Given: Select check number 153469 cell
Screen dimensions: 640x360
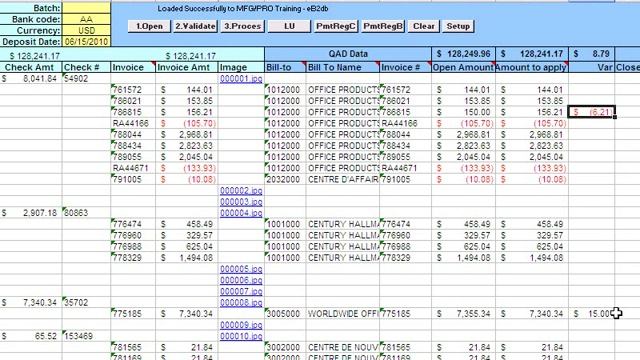Looking at the screenshot, I should click(x=86, y=336).
